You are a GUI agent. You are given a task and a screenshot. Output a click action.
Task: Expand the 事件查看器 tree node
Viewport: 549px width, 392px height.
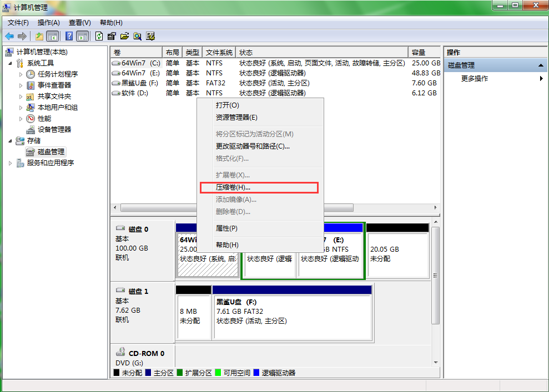pos(21,85)
